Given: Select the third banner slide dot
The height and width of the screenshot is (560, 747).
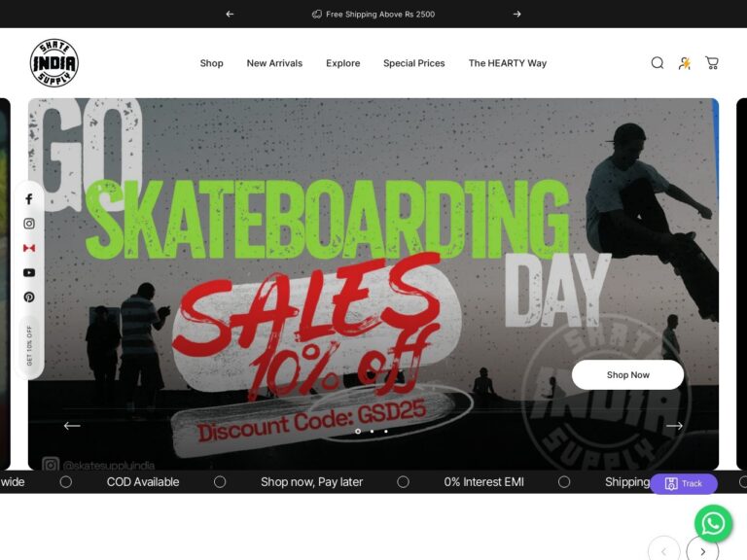Looking at the screenshot, I should (386, 432).
